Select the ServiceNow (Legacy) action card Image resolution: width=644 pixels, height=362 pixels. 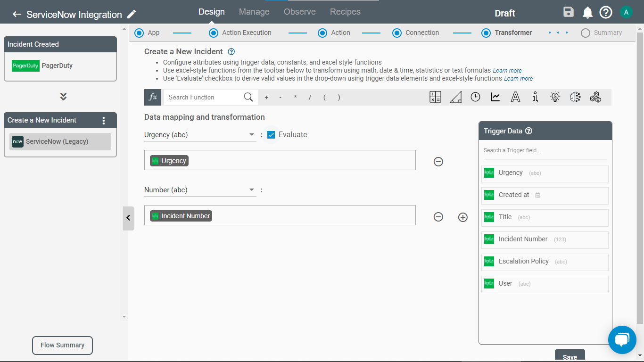click(60, 141)
